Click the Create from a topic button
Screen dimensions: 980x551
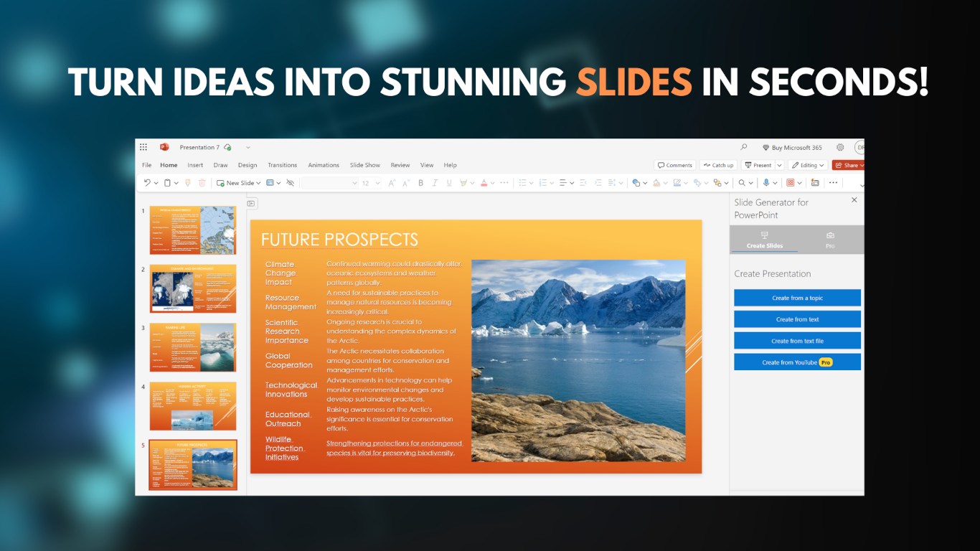click(x=797, y=298)
